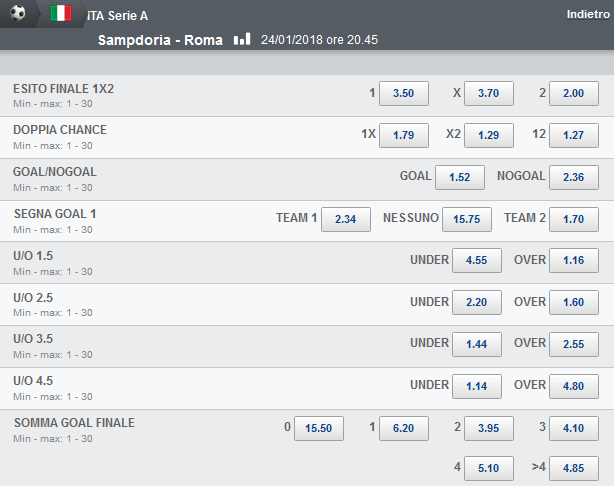
Task: Select Esito Finale 1 odds 3.50
Action: point(404,93)
